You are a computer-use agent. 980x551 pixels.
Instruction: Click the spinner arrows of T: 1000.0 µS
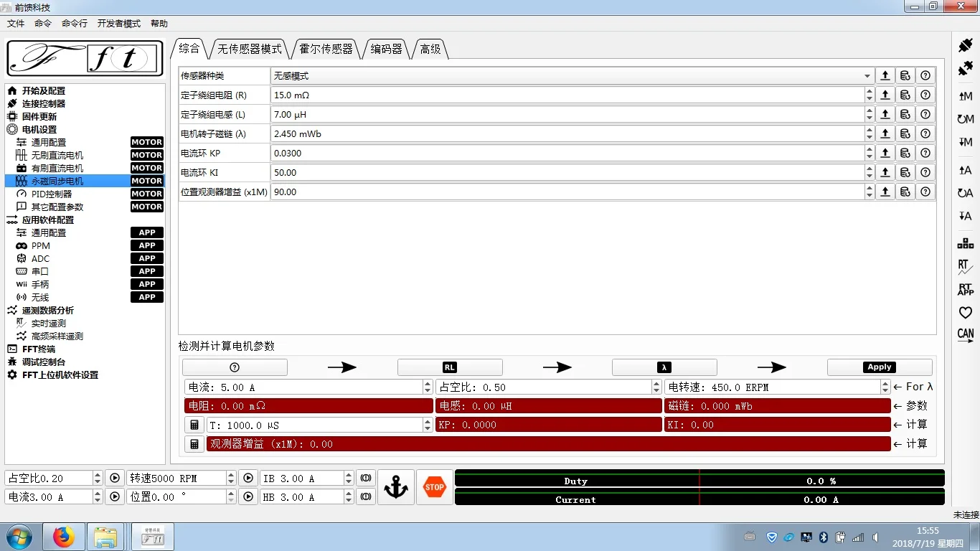pos(428,425)
